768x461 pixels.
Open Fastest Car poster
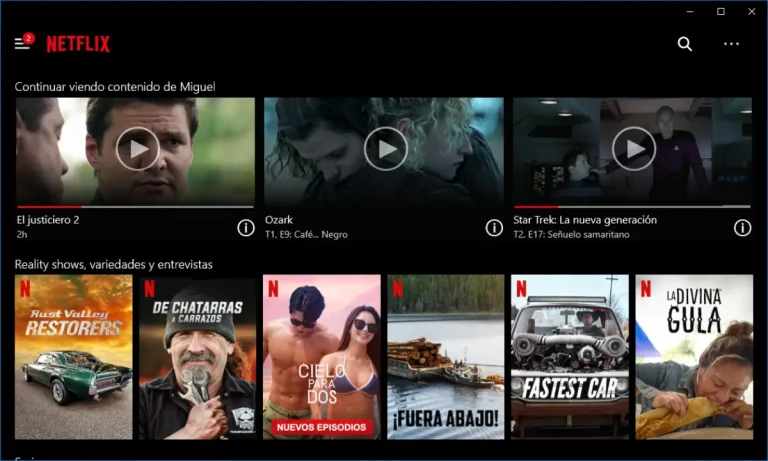tap(570, 357)
